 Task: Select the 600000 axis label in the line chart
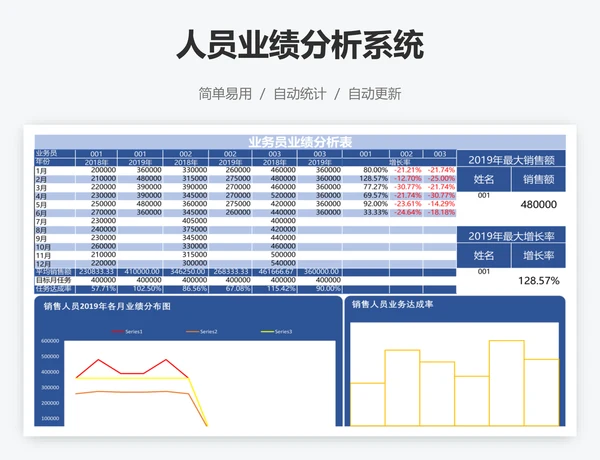pyautogui.click(x=50, y=341)
